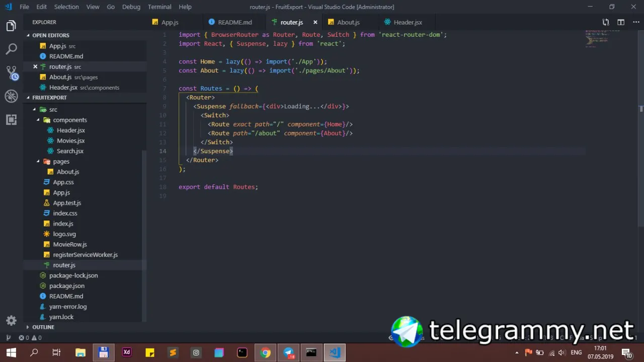Click the git branch status bar icon
Image resolution: width=644 pixels, height=362 pixels.
pyautogui.click(x=9, y=338)
